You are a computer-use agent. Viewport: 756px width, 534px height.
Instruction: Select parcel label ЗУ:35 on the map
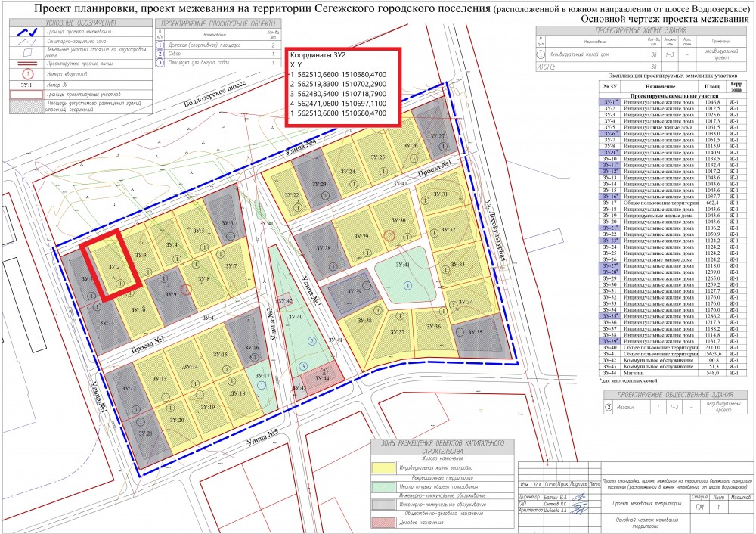(475, 332)
